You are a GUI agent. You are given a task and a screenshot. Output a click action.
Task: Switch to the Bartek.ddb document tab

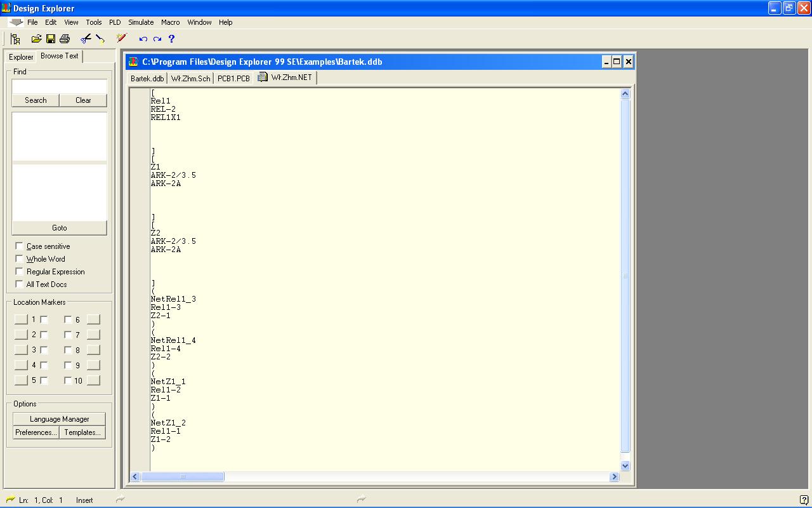[147, 78]
